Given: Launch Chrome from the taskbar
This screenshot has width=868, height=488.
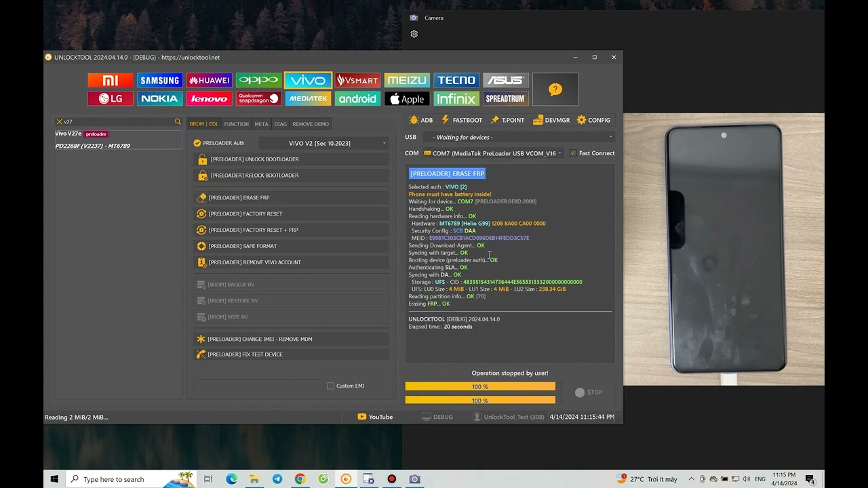Looking at the screenshot, I should point(300,479).
